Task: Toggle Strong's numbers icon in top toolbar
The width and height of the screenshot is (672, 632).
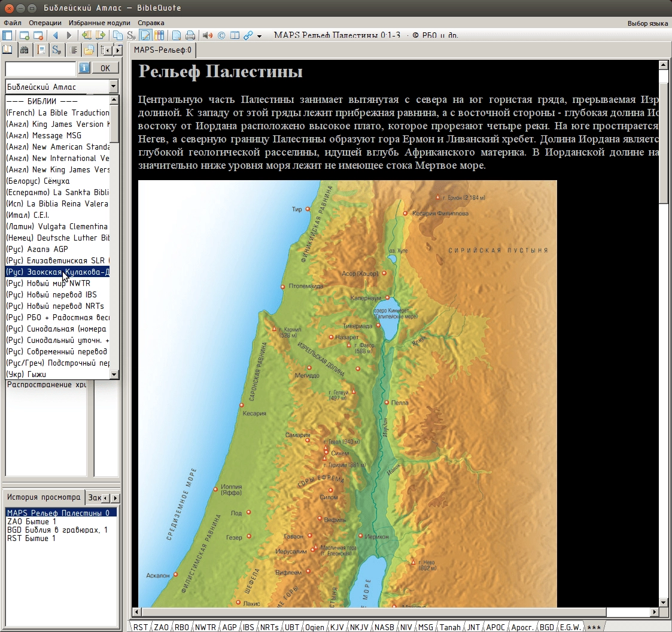Action: click(131, 35)
